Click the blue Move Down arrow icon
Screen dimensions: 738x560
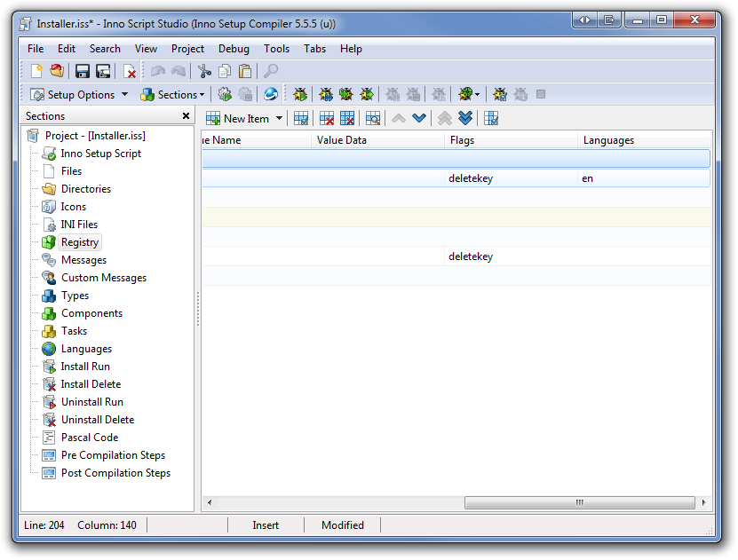coord(419,118)
